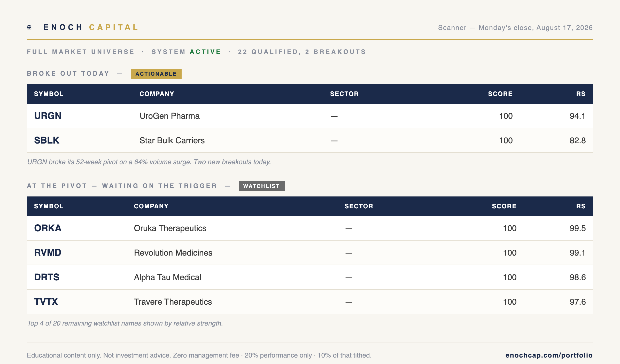Click the ENOCH brand word
The height and width of the screenshot is (364, 620).
[63, 27]
